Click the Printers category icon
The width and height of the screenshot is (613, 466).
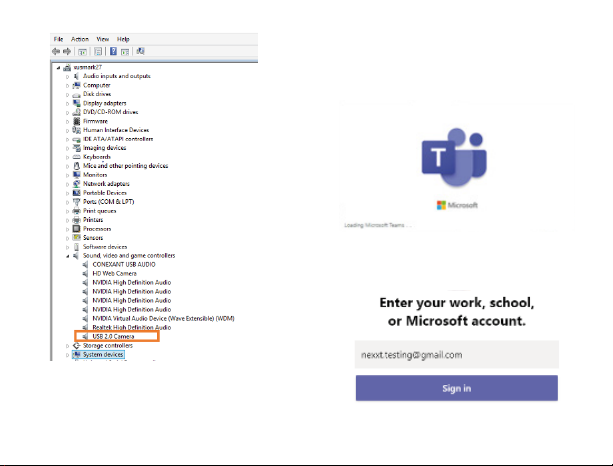pyautogui.click(x=77, y=220)
